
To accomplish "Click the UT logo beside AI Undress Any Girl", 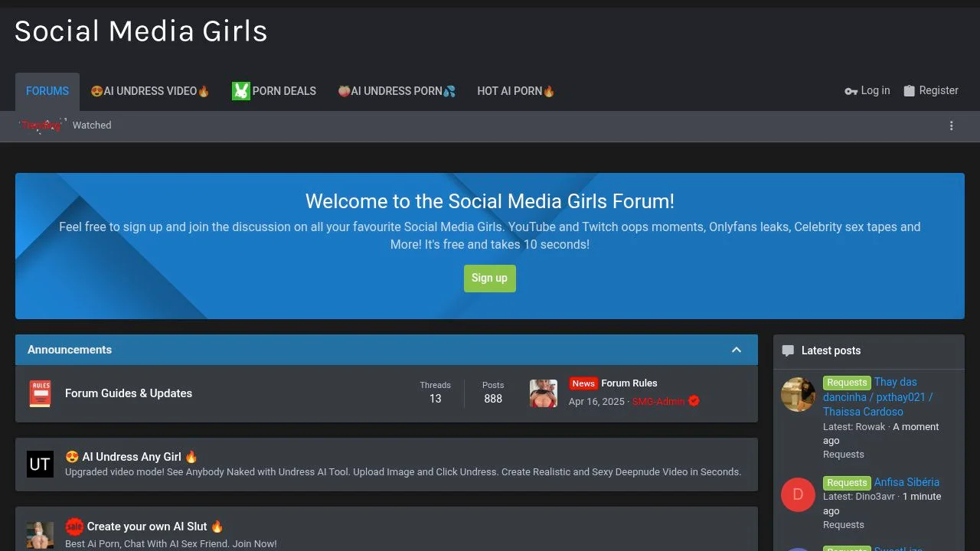I will pos(40,464).
